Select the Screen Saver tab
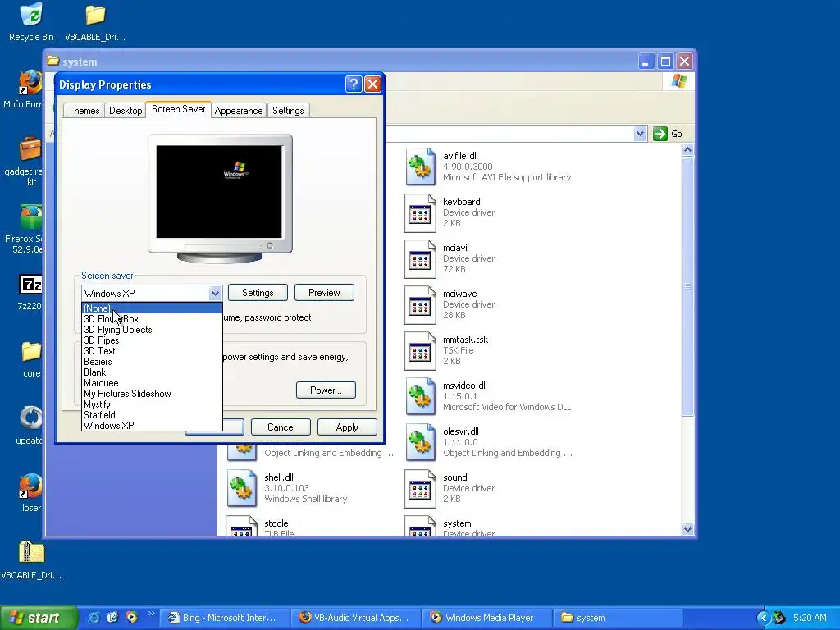Screen dimensions: 840x630 coord(178,109)
